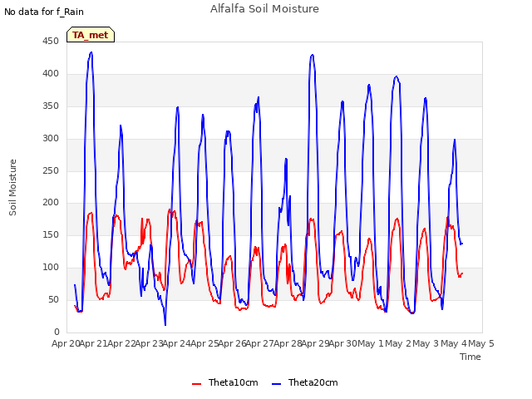Click the 350 y-axis tick label

(51, 106)
